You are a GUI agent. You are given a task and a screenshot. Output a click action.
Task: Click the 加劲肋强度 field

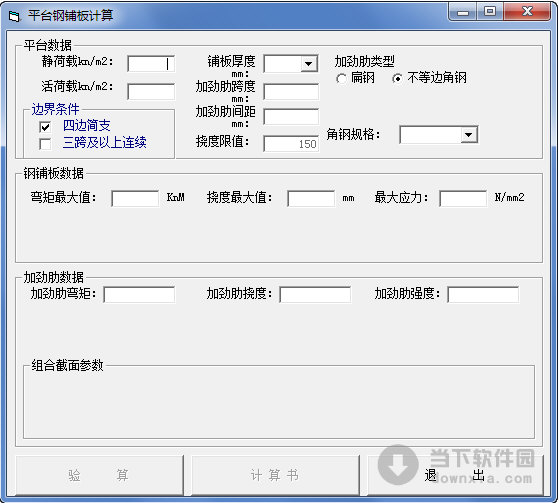(483, 294)
